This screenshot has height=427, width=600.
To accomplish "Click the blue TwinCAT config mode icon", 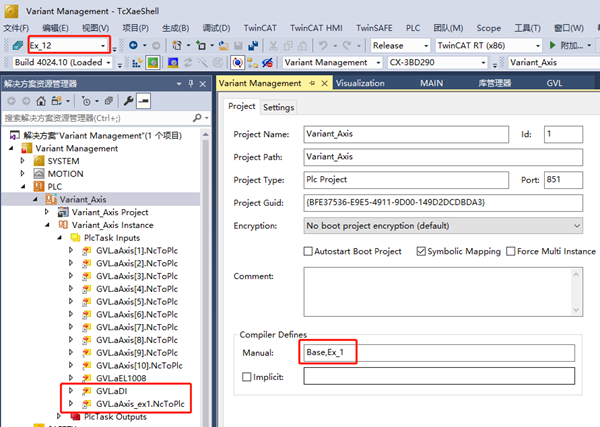I will 173,62.
